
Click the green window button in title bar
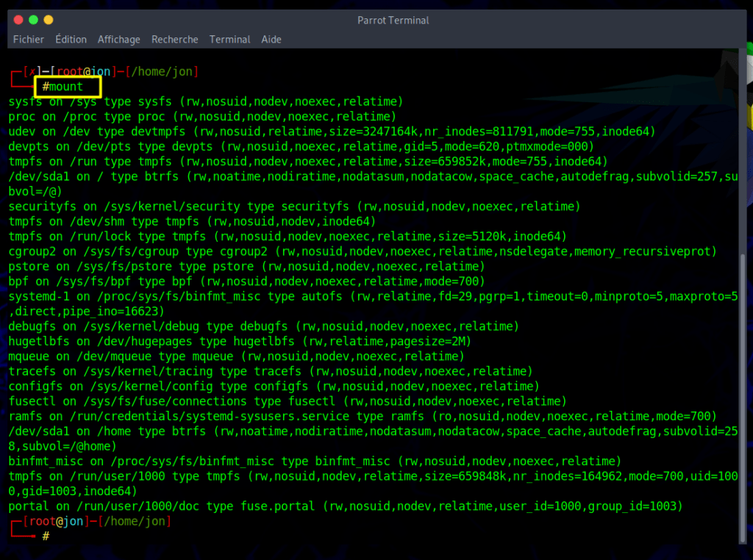(x=33, y=20)
